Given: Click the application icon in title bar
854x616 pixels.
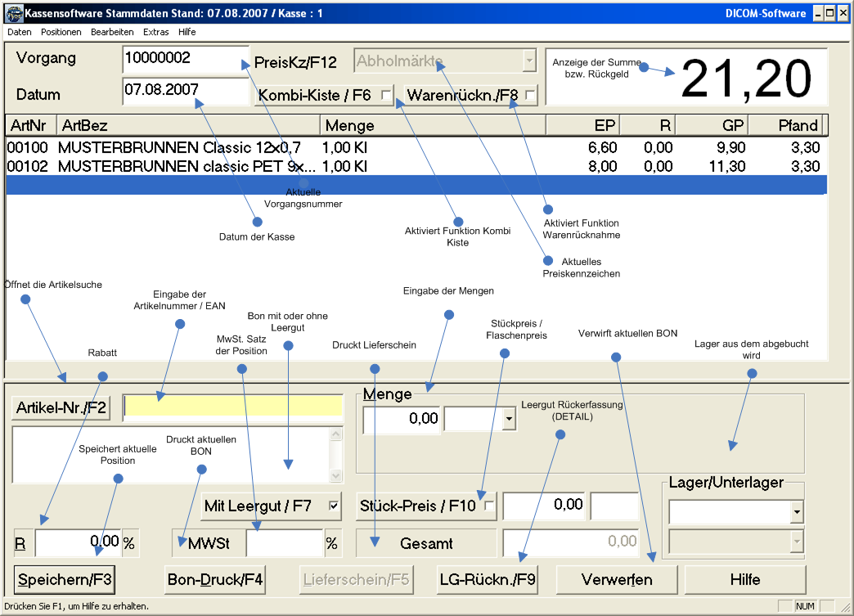Looking at the screenshot, I should point(14,13).
